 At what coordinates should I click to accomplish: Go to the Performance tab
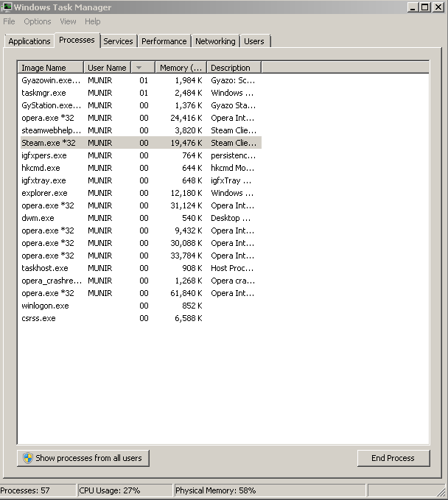click(x=164, y=41)
